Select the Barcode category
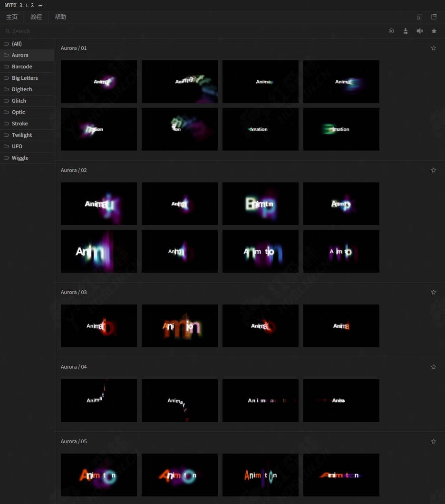The image size is (445, 504). 27,67
